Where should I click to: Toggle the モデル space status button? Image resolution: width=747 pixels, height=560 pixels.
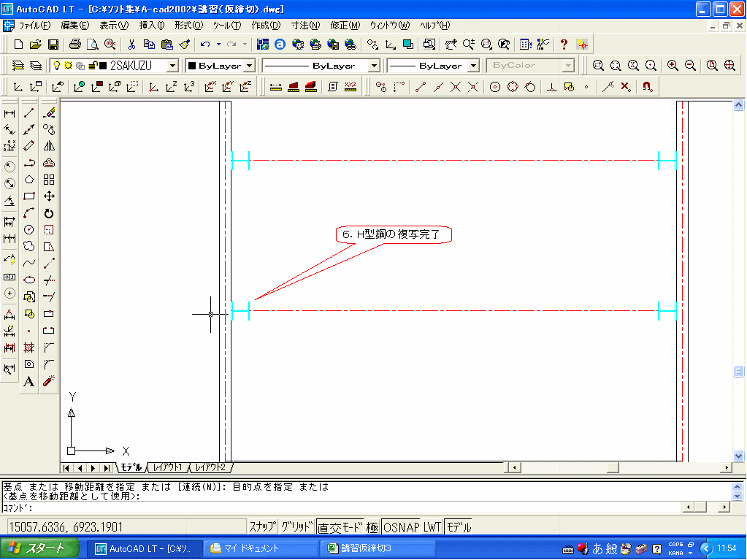tap(459, 527)
